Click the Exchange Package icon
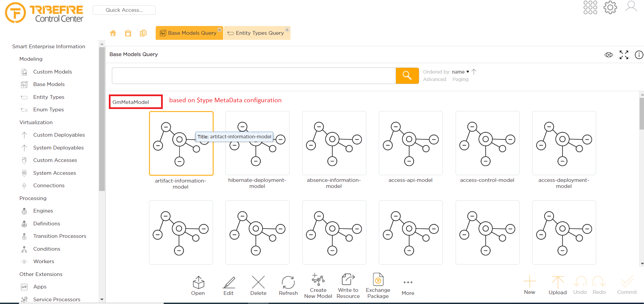Viewport: 644px width, 304px height. click(x=378, y=280)
